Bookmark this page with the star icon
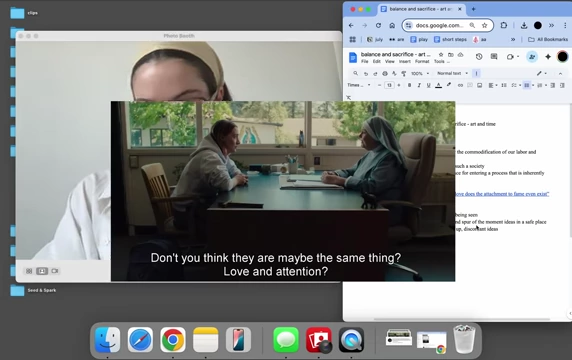The height and width of the screenshot is (360, 572). point(484,25)
